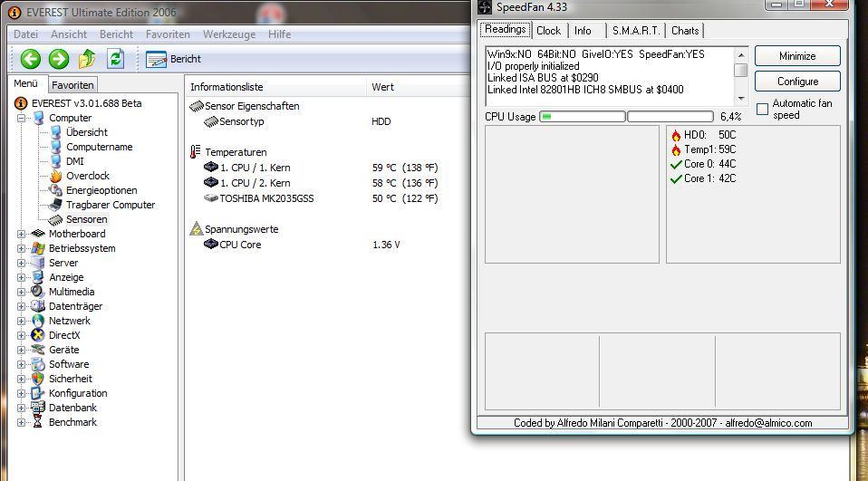
Task: Expand the Anzeige tree node
Action: [21, 277]
